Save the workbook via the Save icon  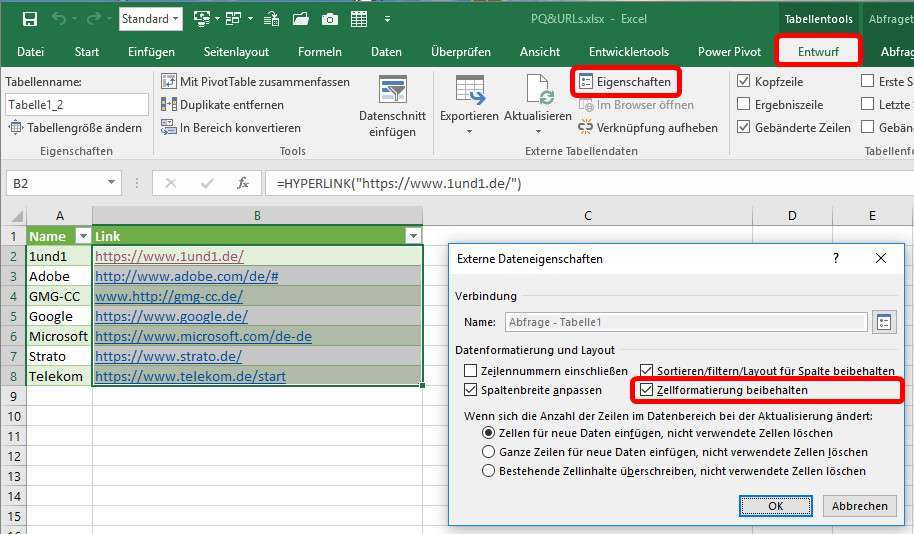point(30,19)
